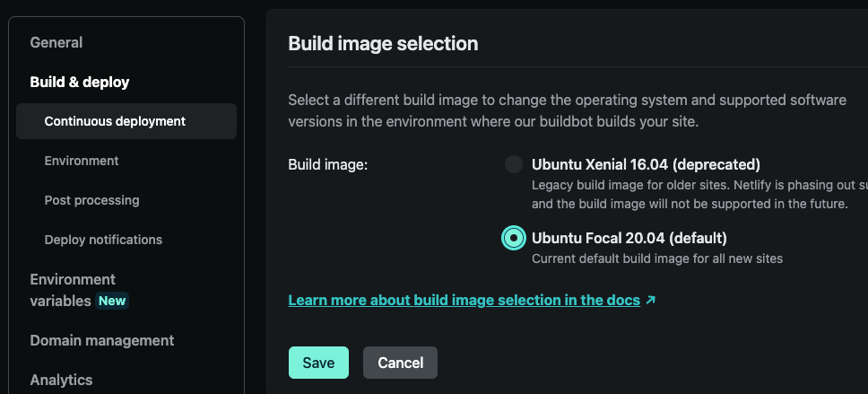The image size is (868, 394).
Task: Click the legacy build image description text
Action: click(699, 194)
